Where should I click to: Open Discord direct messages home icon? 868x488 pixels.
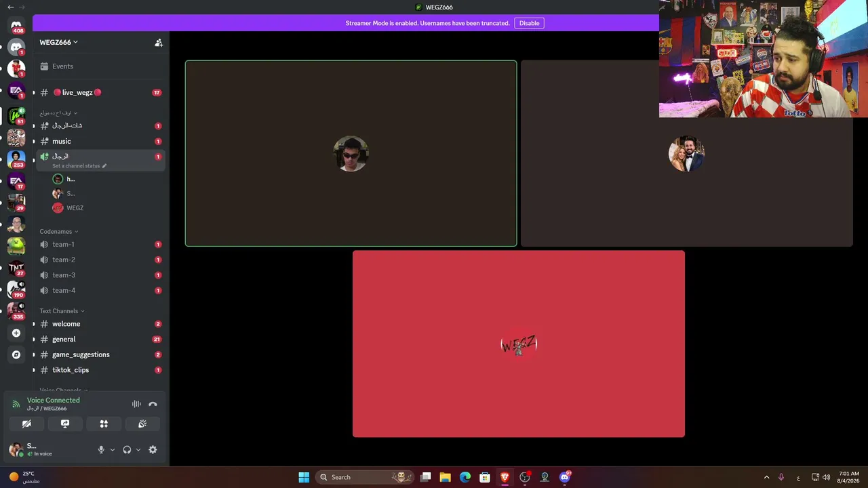(x=16, y=26)
